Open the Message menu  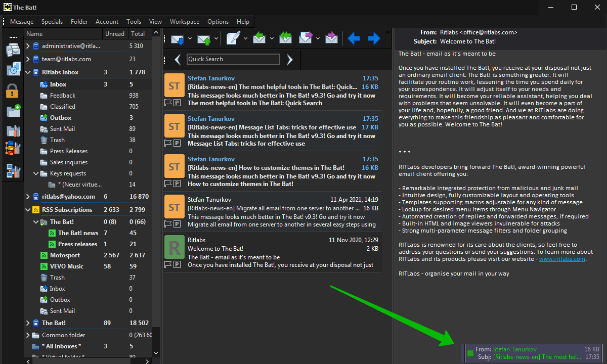point(22,22)
